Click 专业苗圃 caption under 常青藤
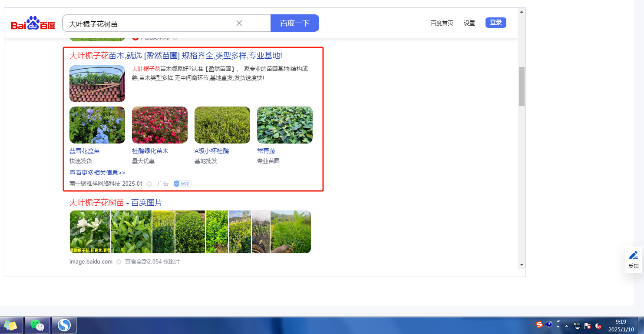644x334 pixels. (268, 161)
